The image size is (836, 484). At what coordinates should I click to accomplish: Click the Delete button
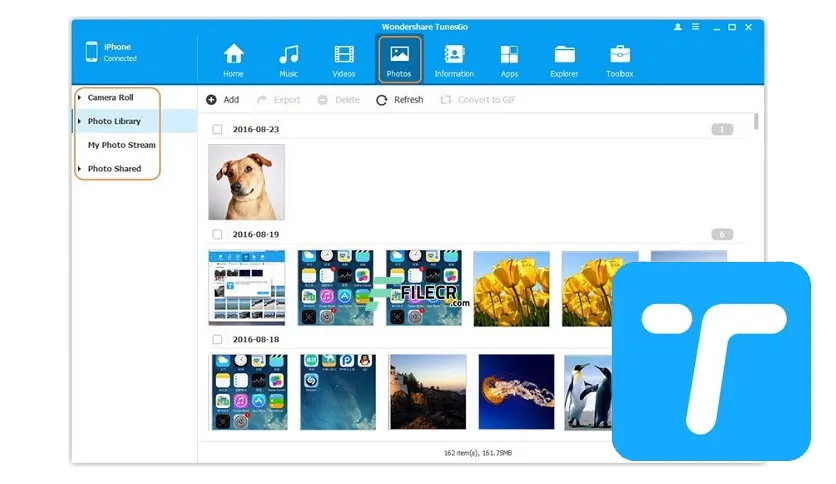[339, 100]
